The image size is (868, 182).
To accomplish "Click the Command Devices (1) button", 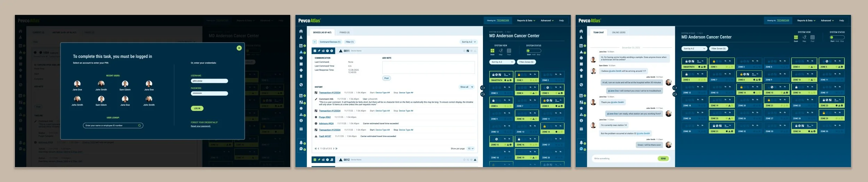I will coord(330,42).
